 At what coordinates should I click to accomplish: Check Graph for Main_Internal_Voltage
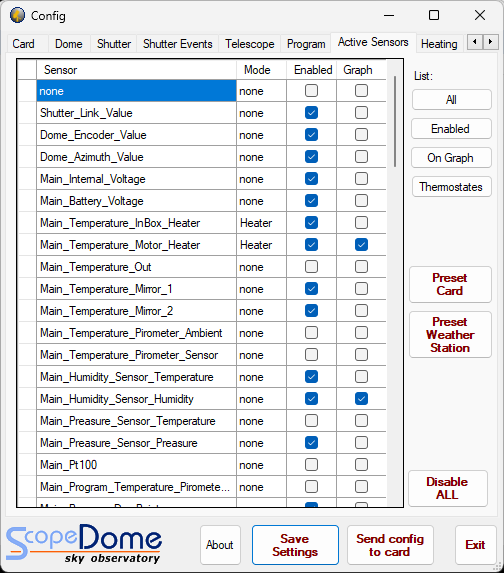tap(361, 179)
